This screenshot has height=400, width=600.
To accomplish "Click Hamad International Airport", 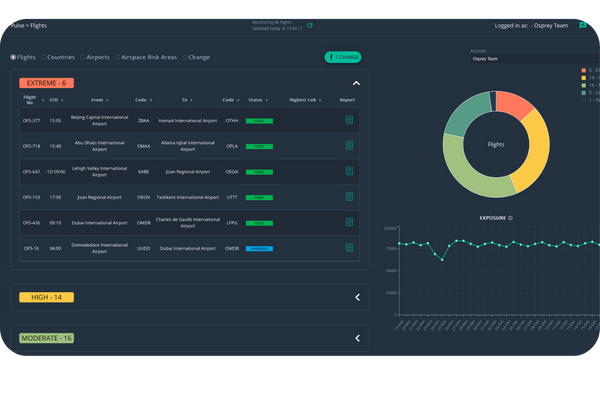I will [188, 121].
